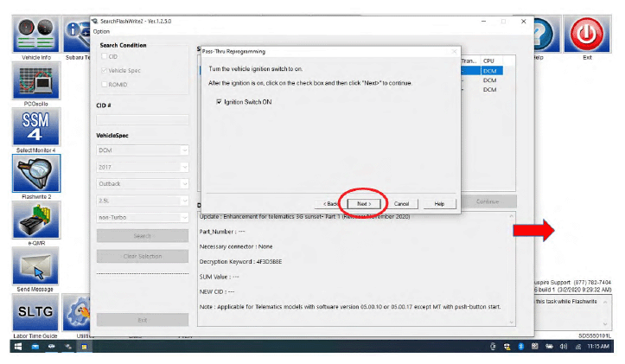Click the dialog Help button
The width and height of the screenshot is (625, 364).
pos(439,204)
